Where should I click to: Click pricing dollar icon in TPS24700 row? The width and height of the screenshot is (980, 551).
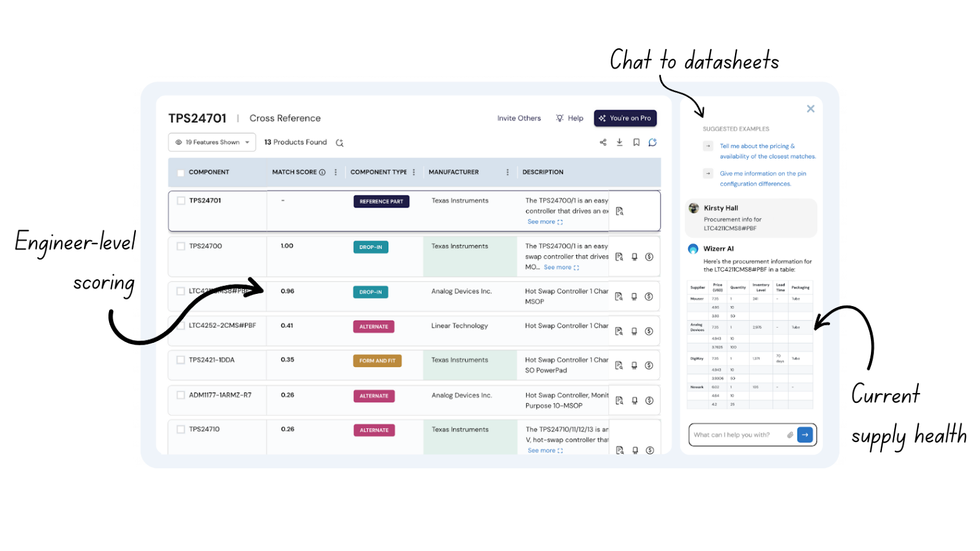pyautogui.click(x=649, y=257)
